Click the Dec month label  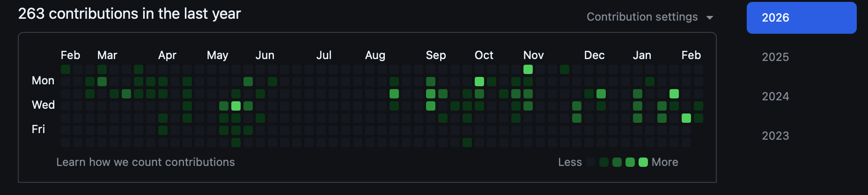point(595,55)
